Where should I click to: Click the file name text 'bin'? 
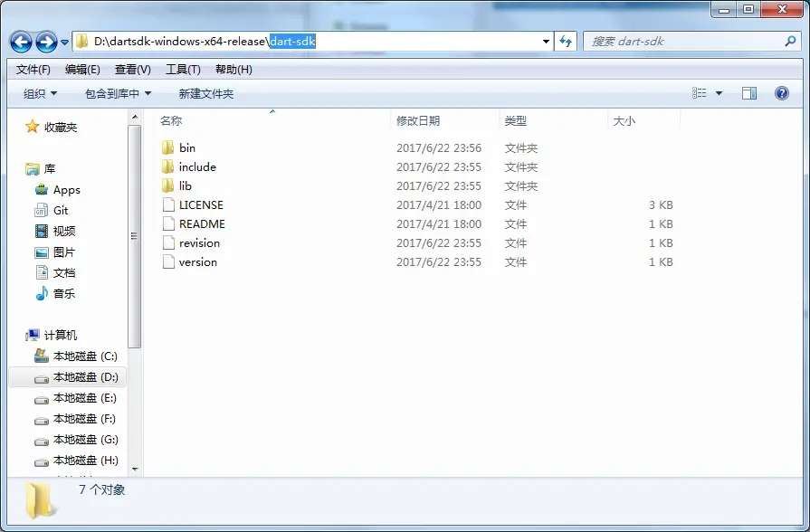[187, 147]
